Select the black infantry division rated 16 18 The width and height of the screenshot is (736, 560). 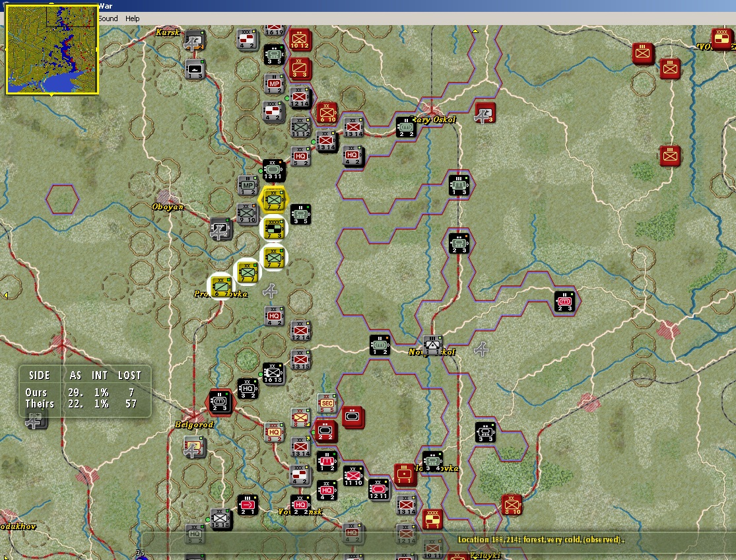point(273,373)
